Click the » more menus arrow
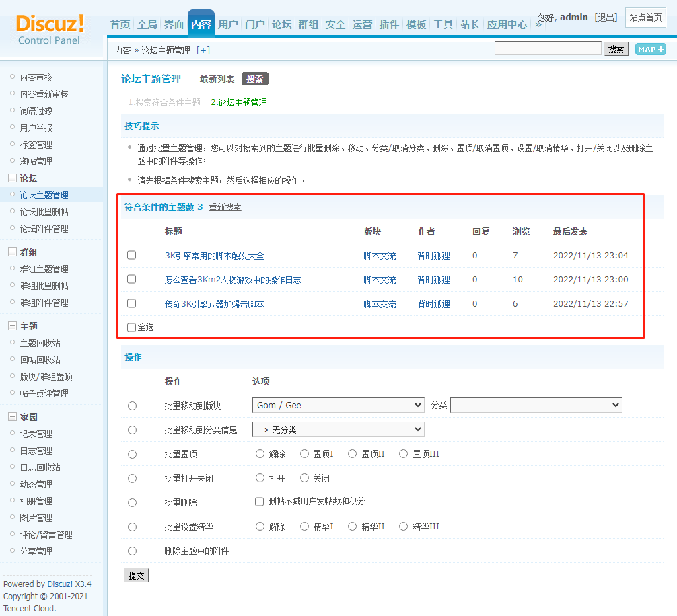 pyautogui.click(x=538, y=24)
